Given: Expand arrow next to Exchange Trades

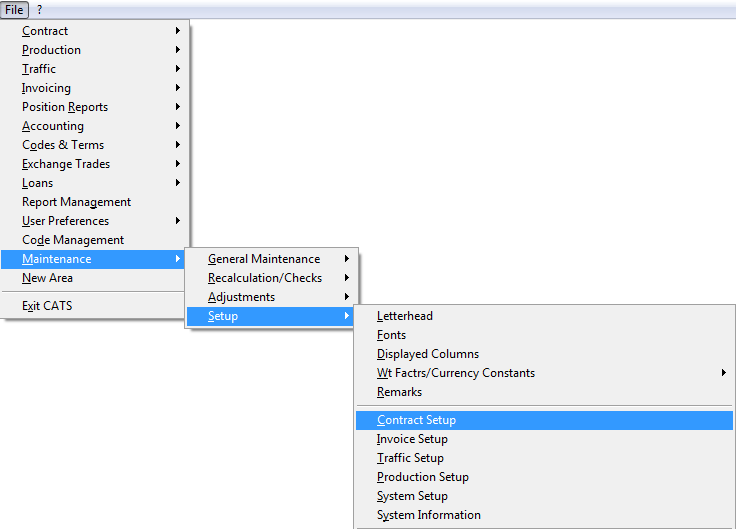Looking at the screenshot, I should [178, 164].
